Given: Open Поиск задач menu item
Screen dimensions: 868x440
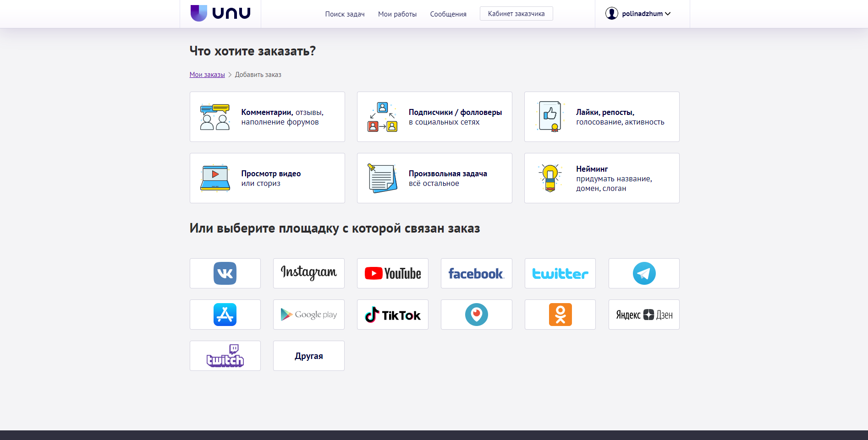Looking at the screenshot, I should pyautogui.click(x=345, y=14).
